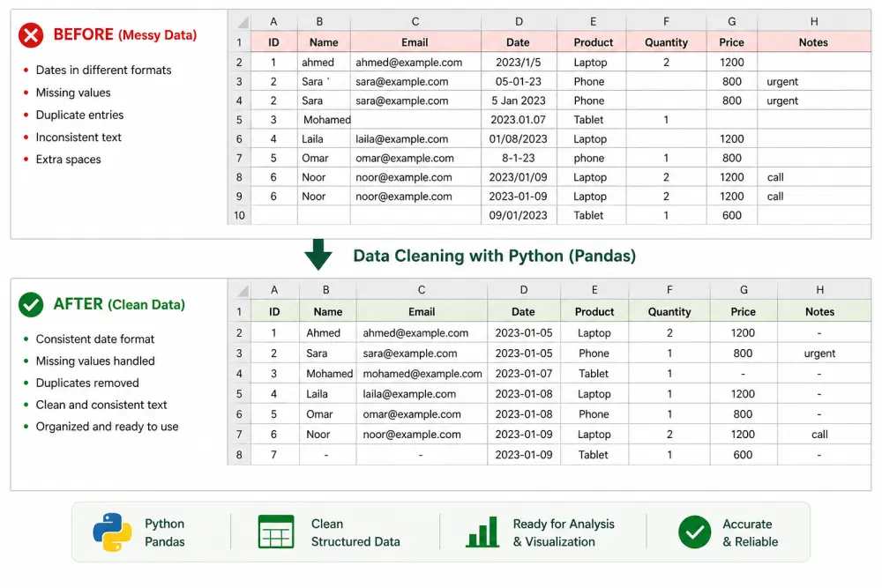
Task: Click the date cell '8-1-23'
Action: [518, 158]
